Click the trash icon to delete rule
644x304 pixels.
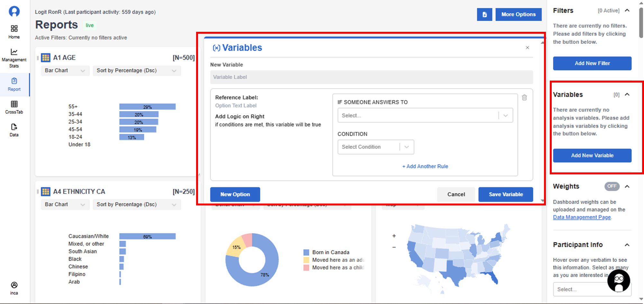[x=524, y=98]
